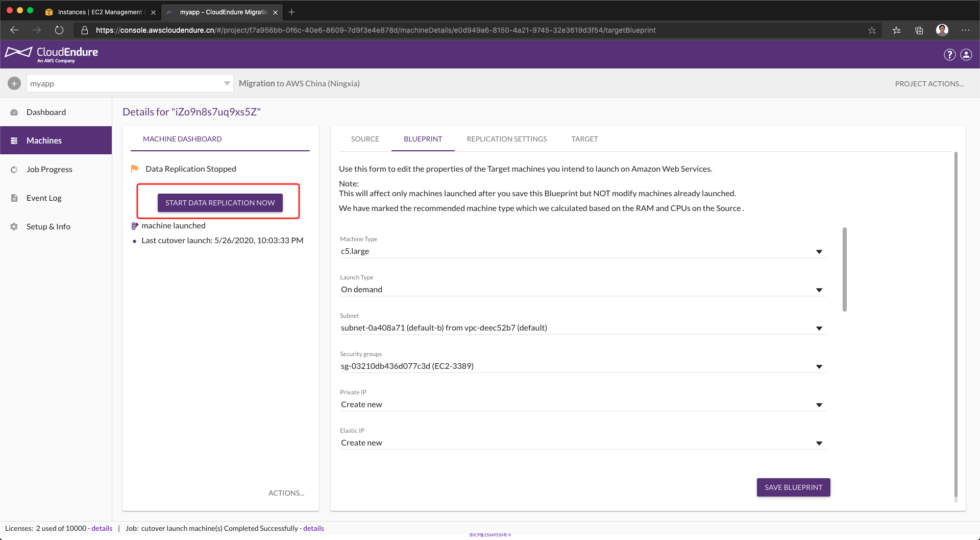Switch to the Replication Settings tab
980x540 pixels.
coord(506,139)
